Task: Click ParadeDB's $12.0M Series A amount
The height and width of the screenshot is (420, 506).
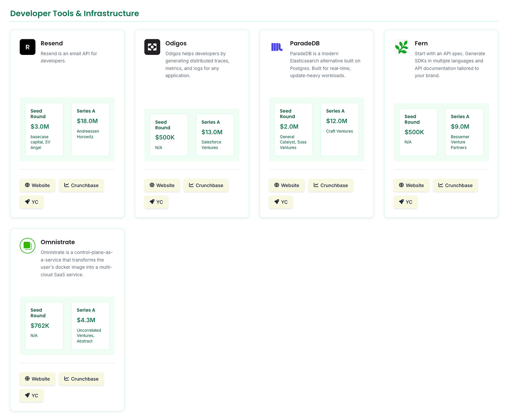Action: point(337,121)
